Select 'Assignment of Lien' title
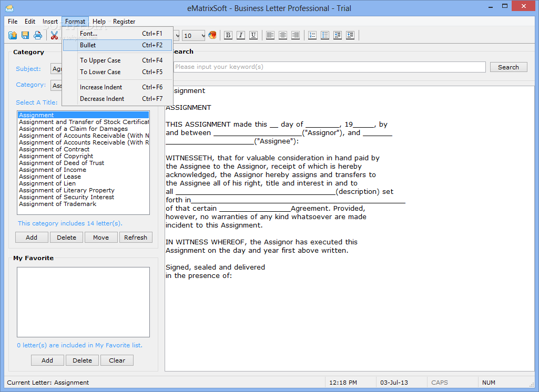Image resolution: width=539 pixels, height=392 pixels. tap(84, 183)
